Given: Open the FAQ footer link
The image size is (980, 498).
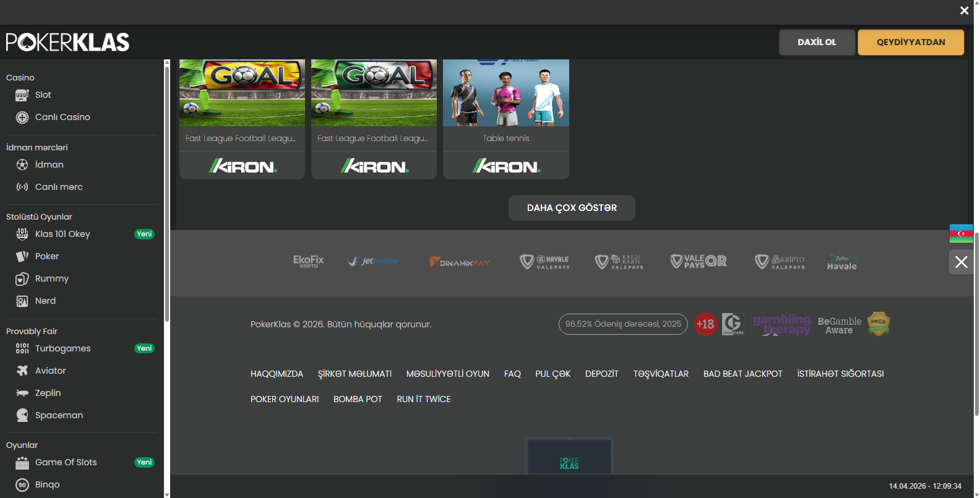Looking at the screenshot, I should [512, 374].
